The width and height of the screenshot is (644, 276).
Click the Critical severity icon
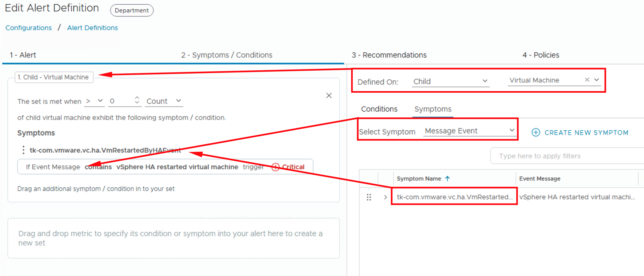coord(275,167)
